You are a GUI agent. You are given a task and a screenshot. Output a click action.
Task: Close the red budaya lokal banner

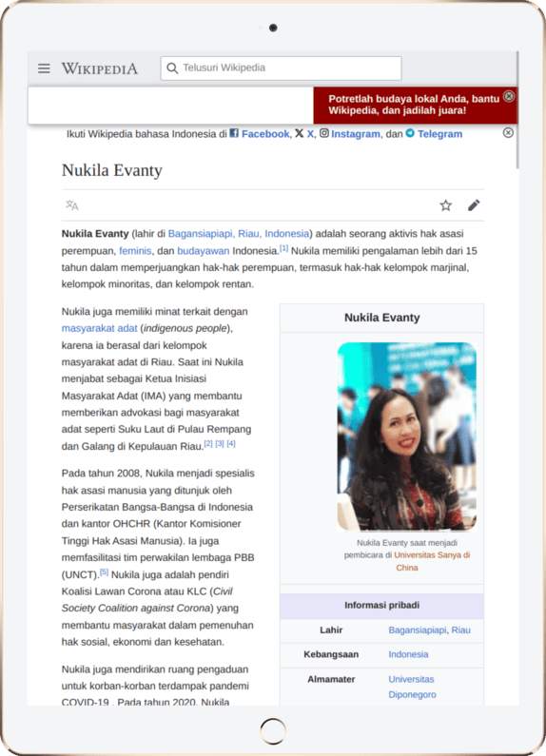(509, 96)
